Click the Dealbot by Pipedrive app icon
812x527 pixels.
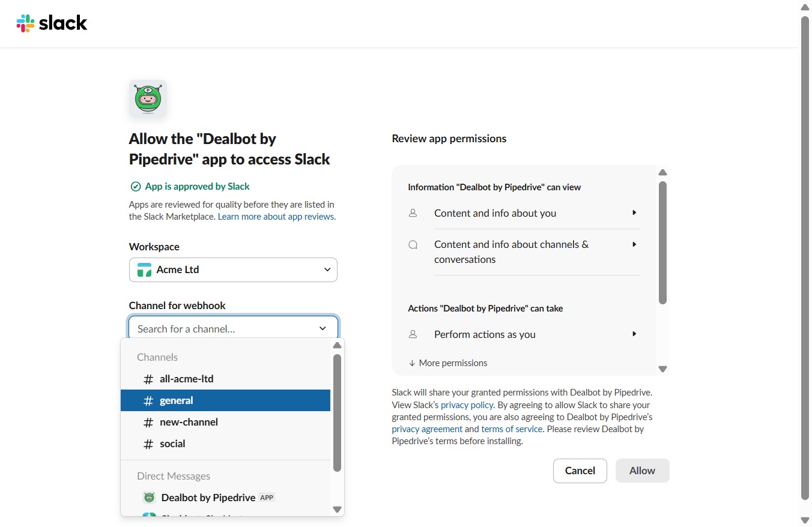(148, 98)
